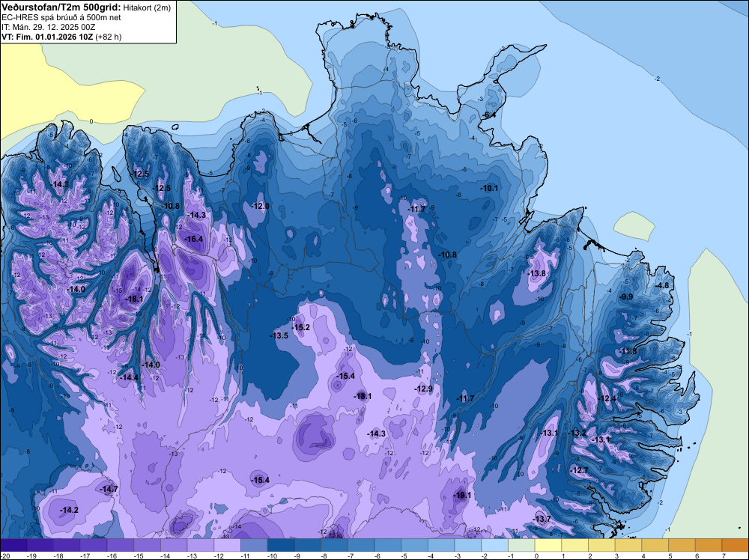Click the valid time "VT: Fim. 01.01.2026 10Z"

[47, 37]
